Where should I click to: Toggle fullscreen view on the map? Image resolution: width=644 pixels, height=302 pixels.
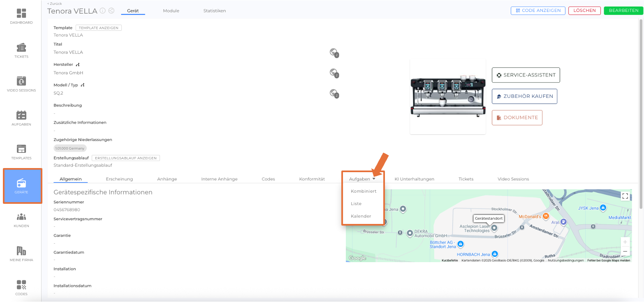pos(625,196)
